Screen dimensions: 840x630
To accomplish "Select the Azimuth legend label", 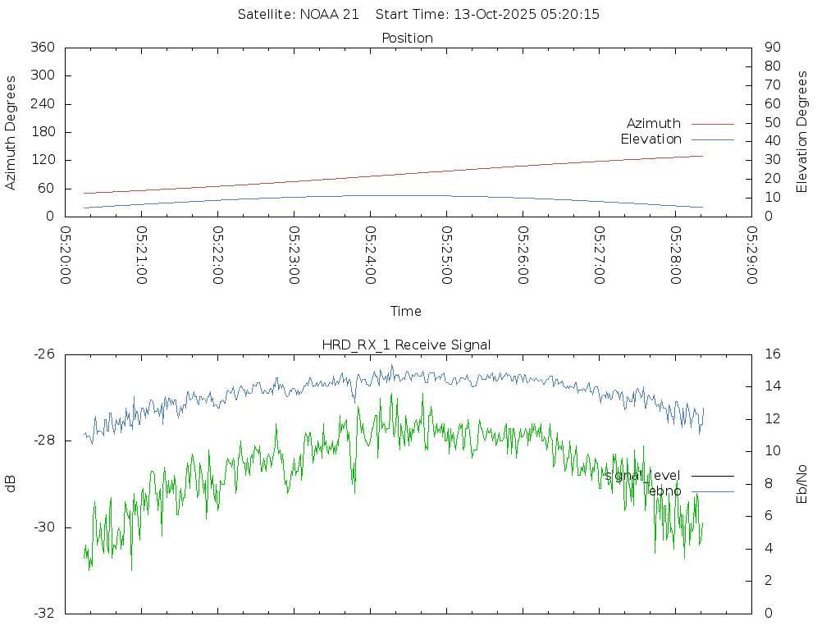I will (653, 124).
